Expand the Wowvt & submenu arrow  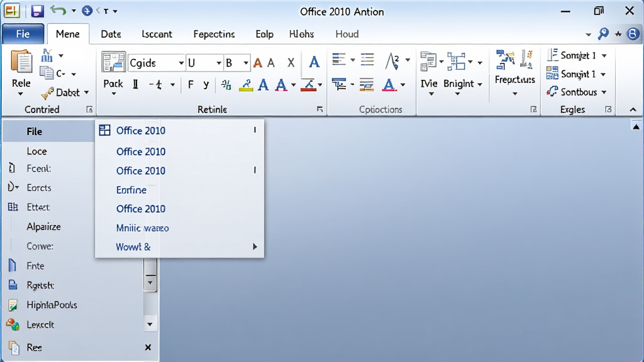pos(255,246)
